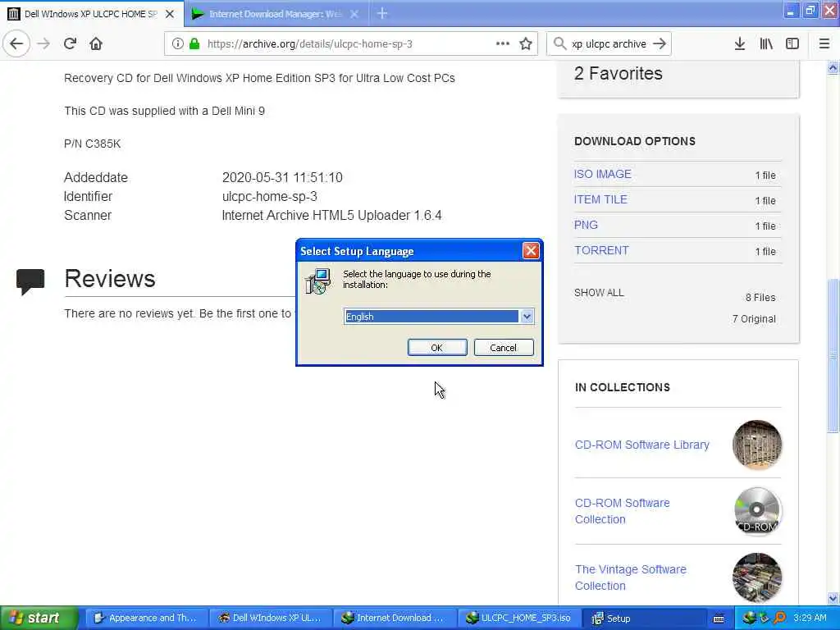Click the green padlock security icon
This screenshot has width=840, height=630.
194,44
